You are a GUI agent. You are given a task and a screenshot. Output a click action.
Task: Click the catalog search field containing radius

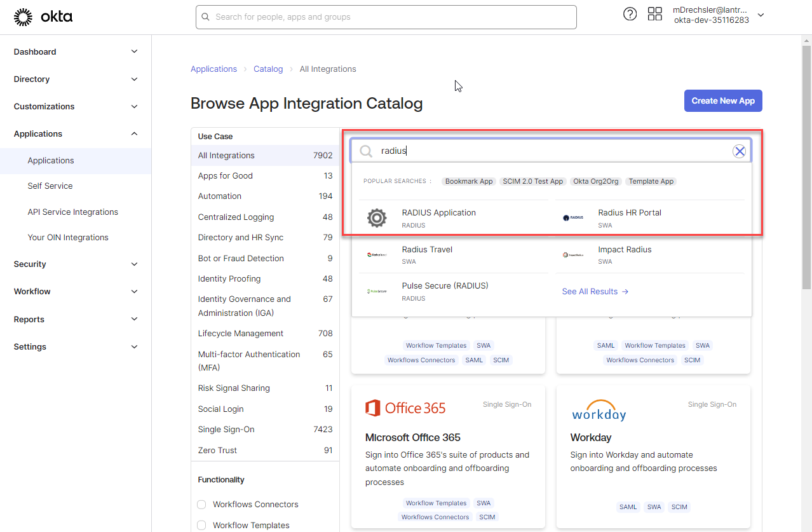pos(551,151)
